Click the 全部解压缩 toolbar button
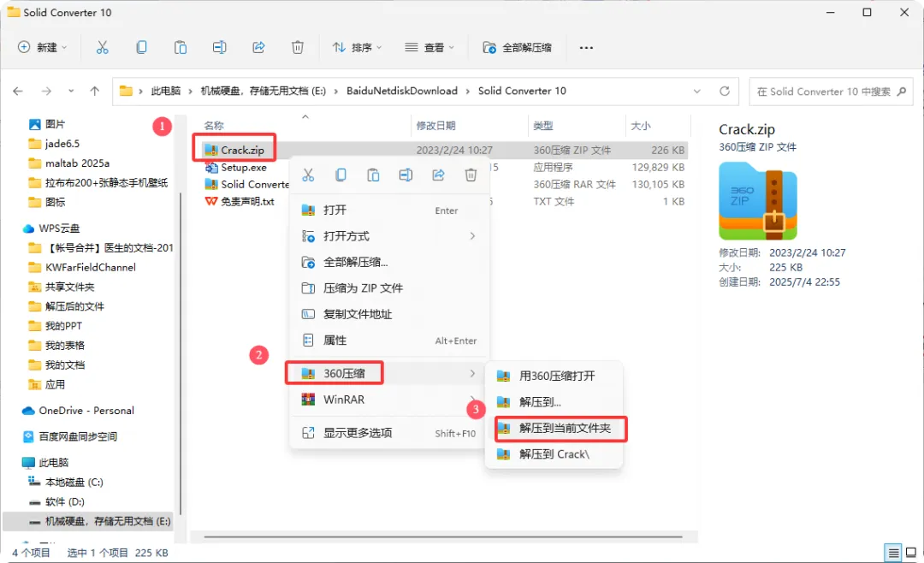Image resolution: width=924 pixels, height=563 pixels. tap(518, 48)
